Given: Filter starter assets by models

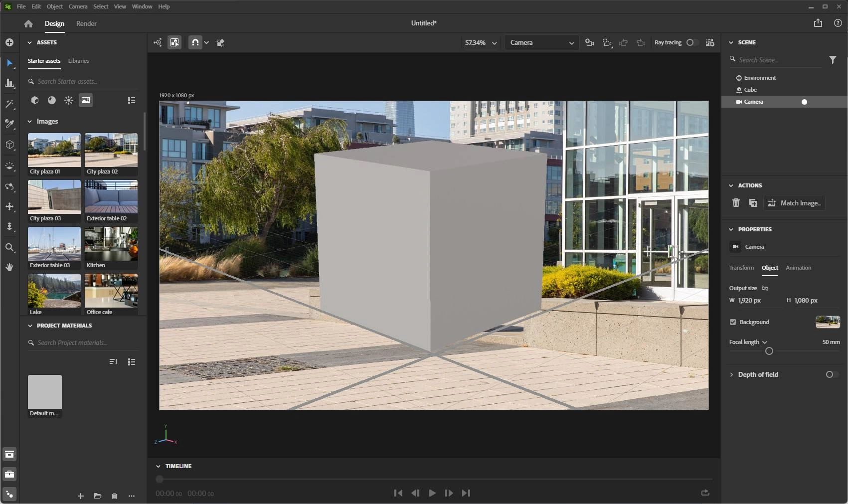Looking at the screenshot, I should coord(35,100).
